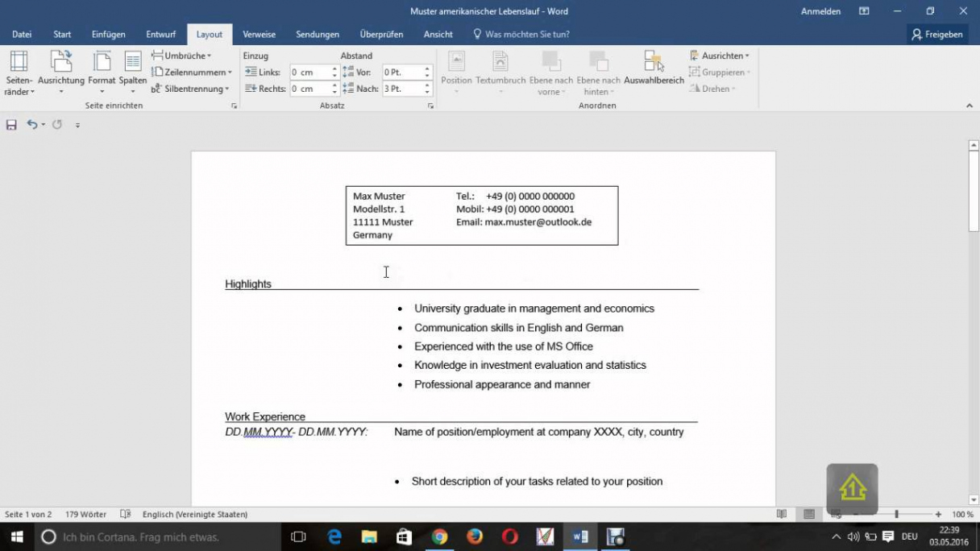Open the Seitenränder margins menu
This screenshot has width=980, height=551.
click(19, 72)
